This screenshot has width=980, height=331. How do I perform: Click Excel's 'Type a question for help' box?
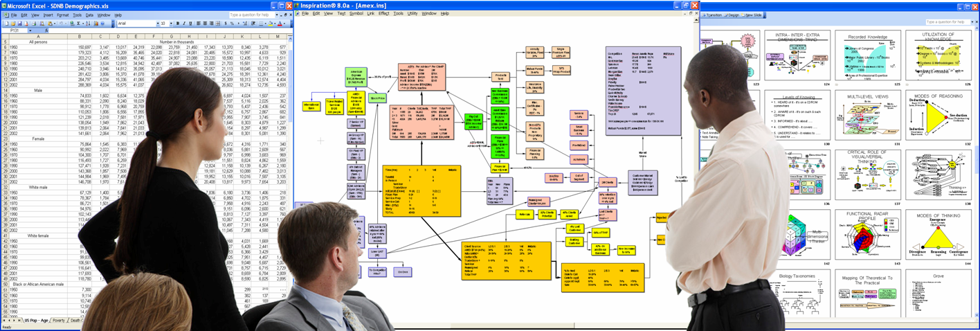tap(252, 15)
